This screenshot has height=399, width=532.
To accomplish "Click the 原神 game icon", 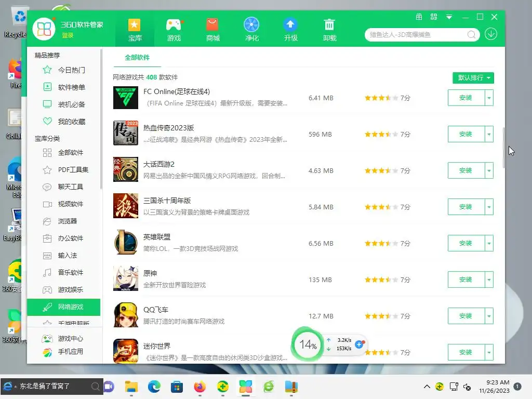I will tap(126, 278).
